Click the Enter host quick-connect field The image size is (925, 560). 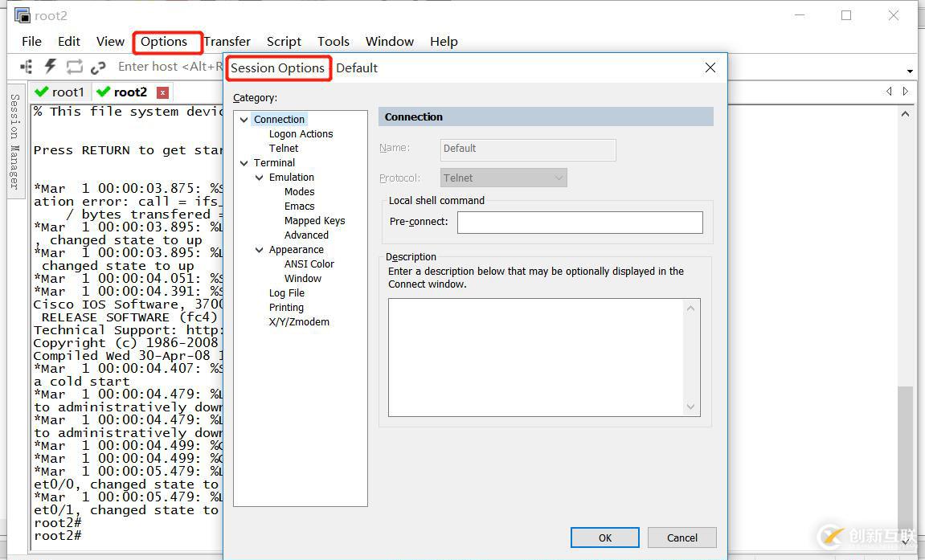tap(170, 67)
